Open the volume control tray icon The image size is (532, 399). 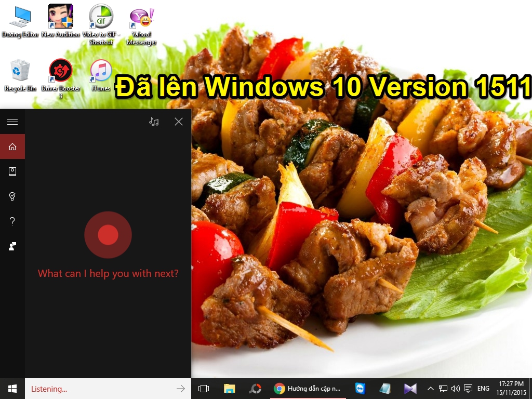click(455, 389)
